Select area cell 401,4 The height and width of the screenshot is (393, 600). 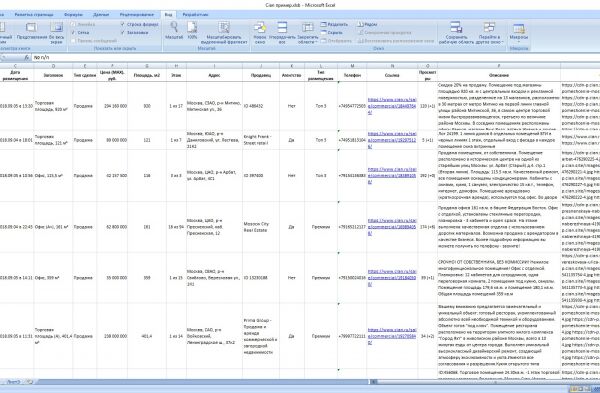(x=147, y=336)
